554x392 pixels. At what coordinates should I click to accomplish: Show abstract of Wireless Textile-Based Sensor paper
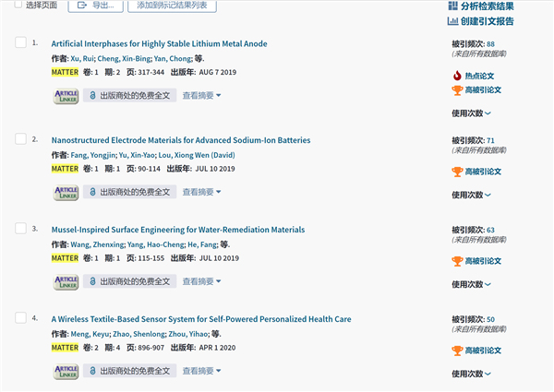(x=201, y=371)
